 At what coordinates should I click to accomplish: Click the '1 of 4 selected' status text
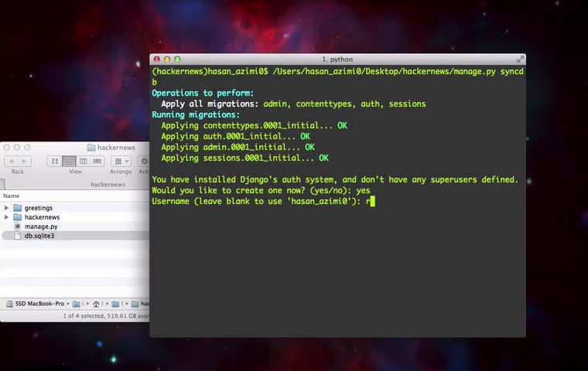(x=106, y=316)
